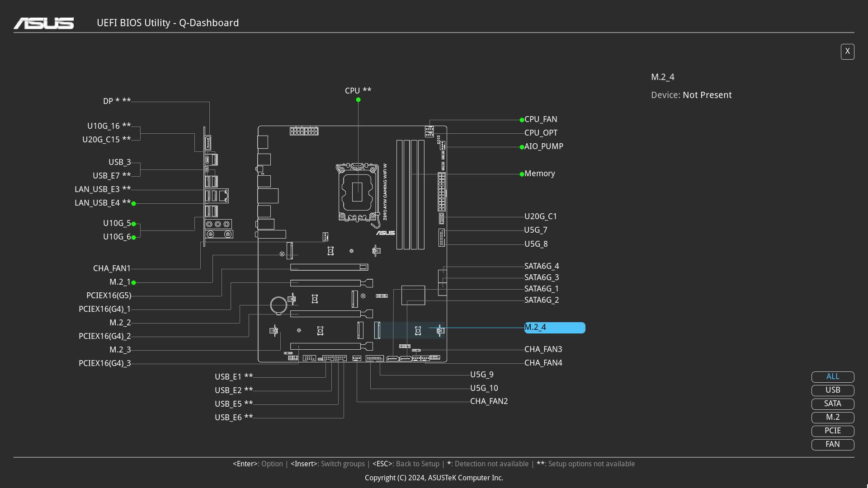This screenshot has width=868, height=488.
Task: Open the AIO_PUMP header entry
Action: pyautogui.click(x=543, y=146)
